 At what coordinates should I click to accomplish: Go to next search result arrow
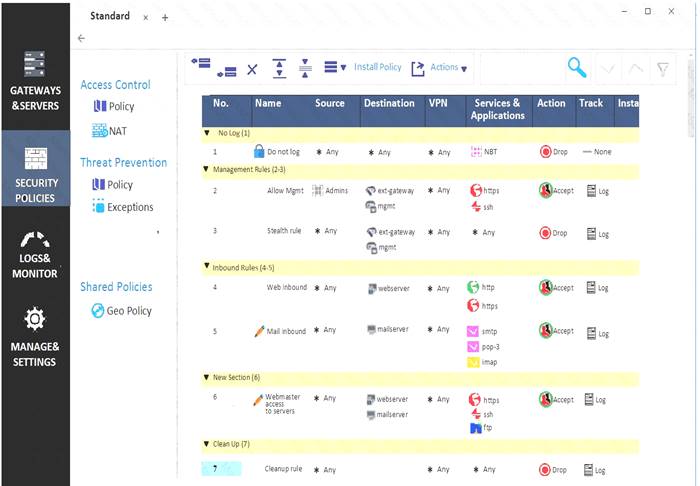pos(608,69)
